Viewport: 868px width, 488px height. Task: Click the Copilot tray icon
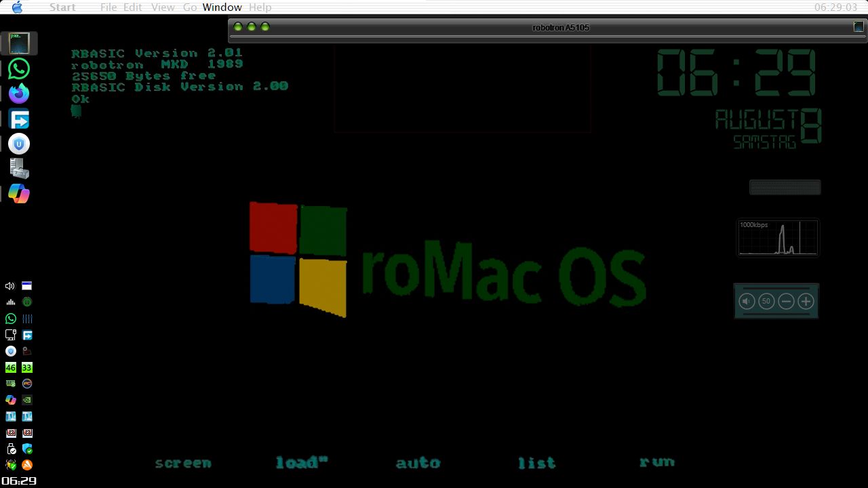(10, 400)
